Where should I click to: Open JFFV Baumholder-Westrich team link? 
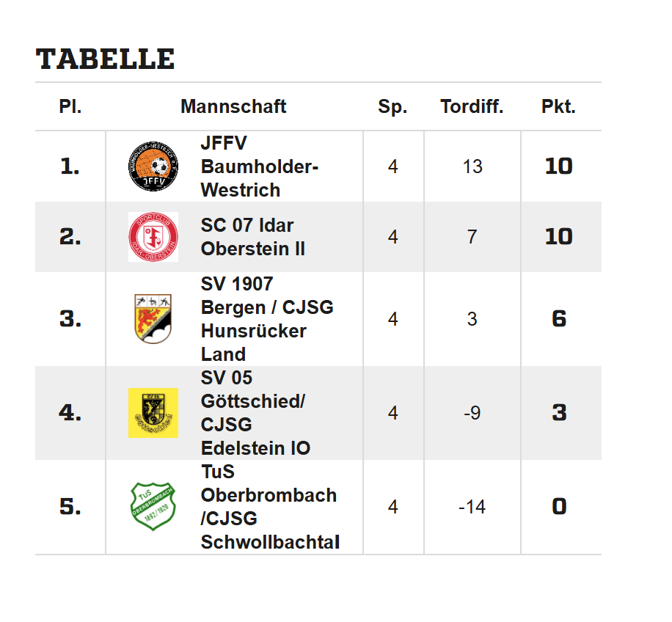pyautogui.click(x=259, y=167)
